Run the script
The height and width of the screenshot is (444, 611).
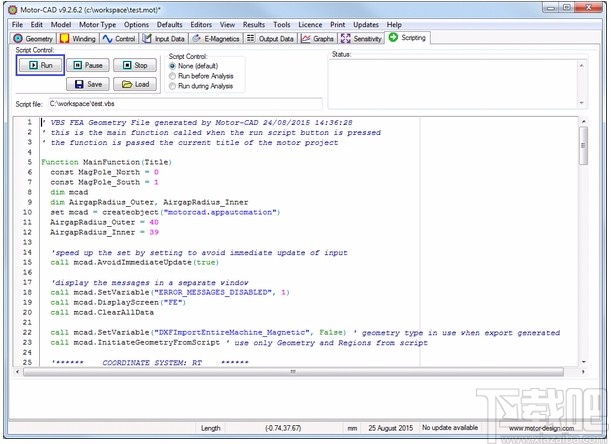(41, 65)
